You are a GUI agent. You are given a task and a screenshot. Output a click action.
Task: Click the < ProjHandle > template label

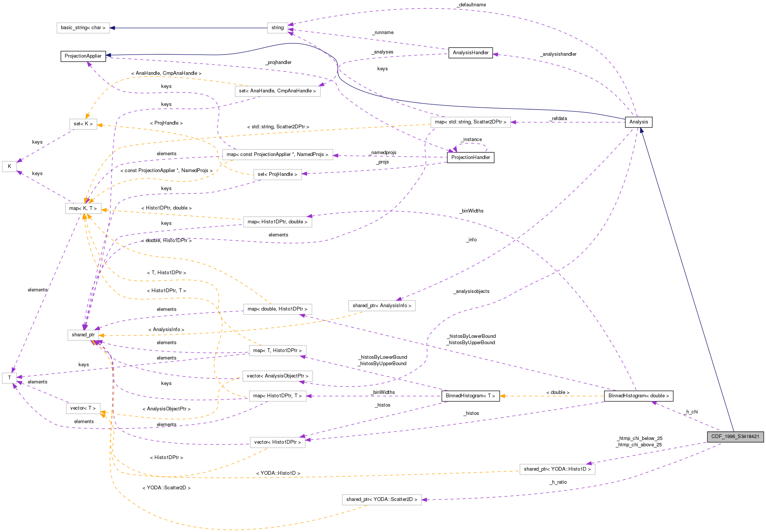pyautogui.click(x=166, y=123)
